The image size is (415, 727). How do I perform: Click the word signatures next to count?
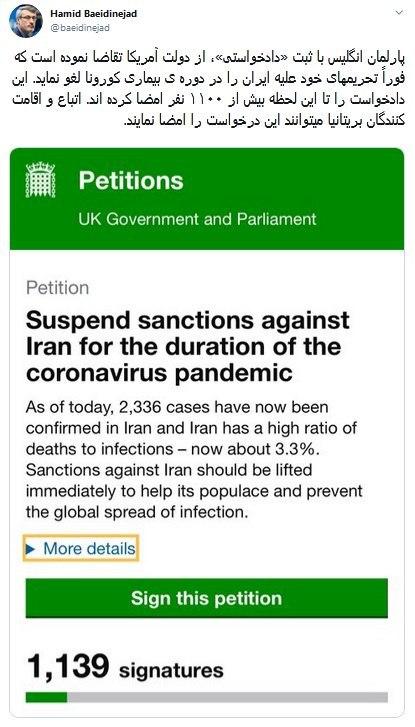(171, 670)
